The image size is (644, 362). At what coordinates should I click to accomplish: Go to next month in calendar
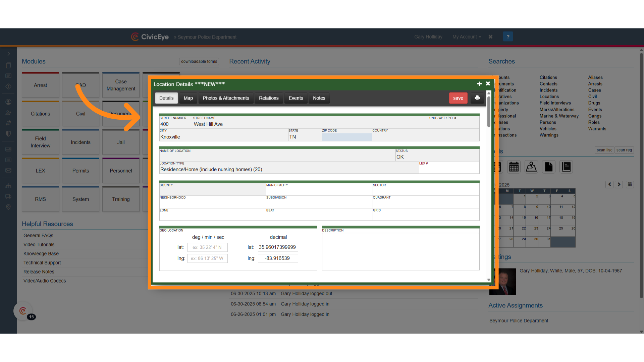(x=619, y=184)
